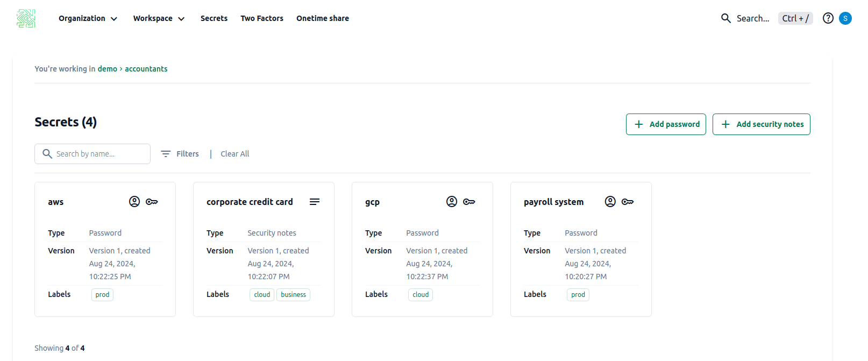Click the 10:20:27 PM timestamp on payroll
Image resolution: width=868 pixels, height=361 pixels.
586,277
